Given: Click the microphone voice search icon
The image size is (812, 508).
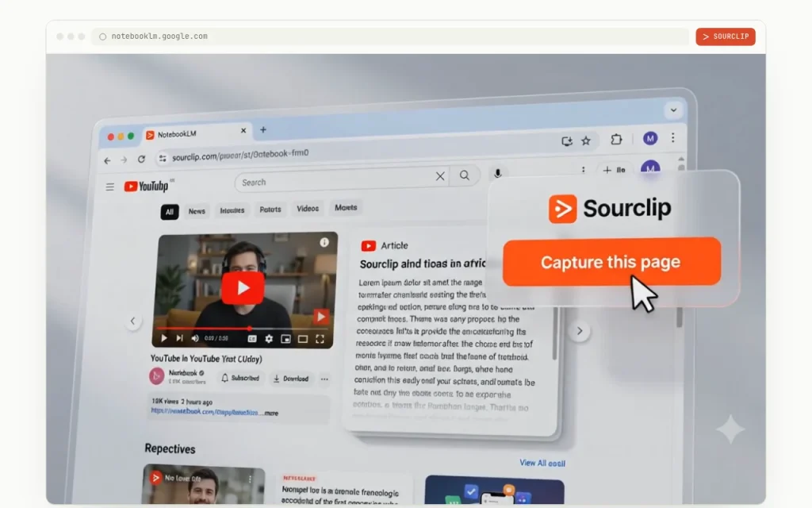Looking at the screenshot, I should point(498,174).
